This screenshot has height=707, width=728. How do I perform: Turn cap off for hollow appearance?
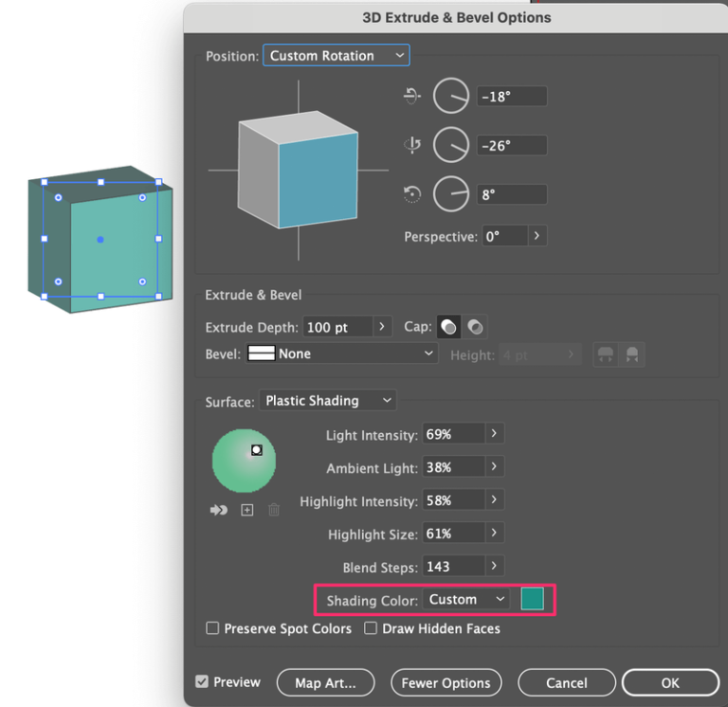[x=475, y=327]
